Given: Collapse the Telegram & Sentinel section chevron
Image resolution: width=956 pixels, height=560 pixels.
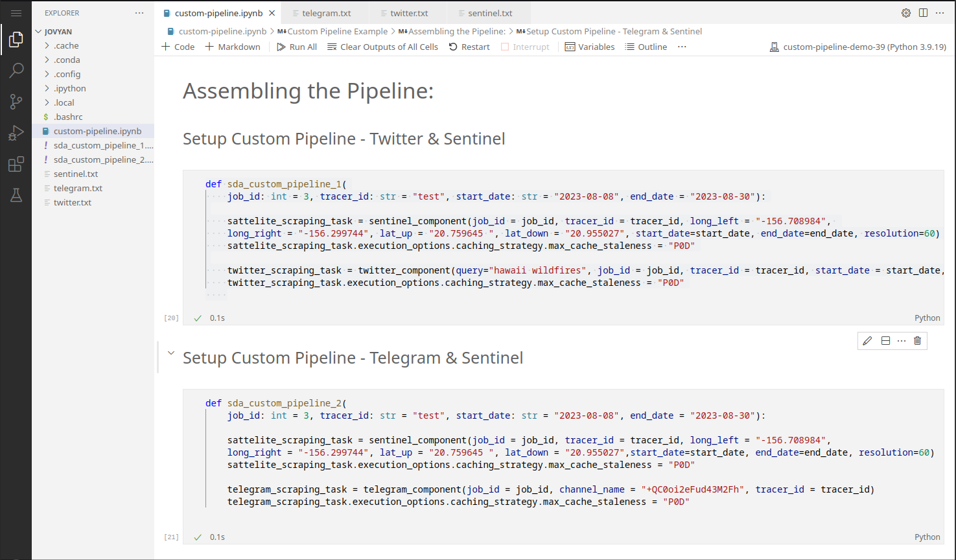Looking at the screenshot, I should pyautogui.click(x=171, y=353).
